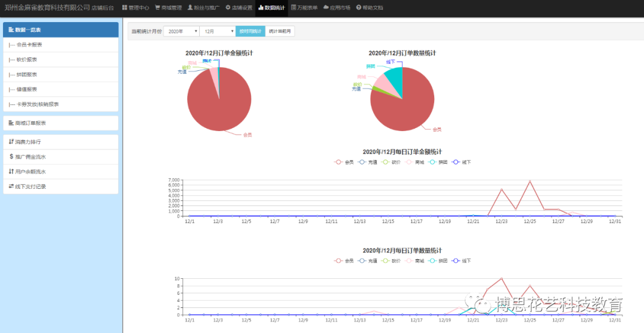644x333 pixels.
Task: Toggle 会员 series in daily amount chart legend
Action: click(344, 161)
